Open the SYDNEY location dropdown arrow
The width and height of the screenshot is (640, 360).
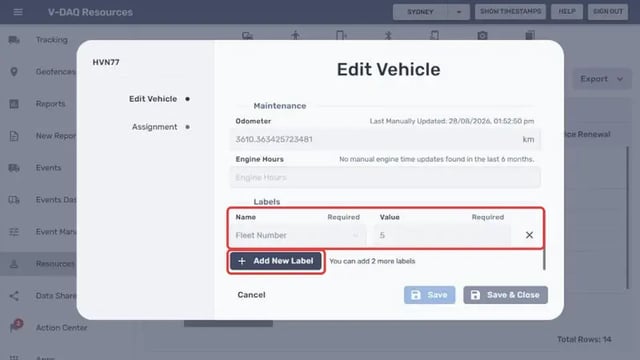[459, 12]
